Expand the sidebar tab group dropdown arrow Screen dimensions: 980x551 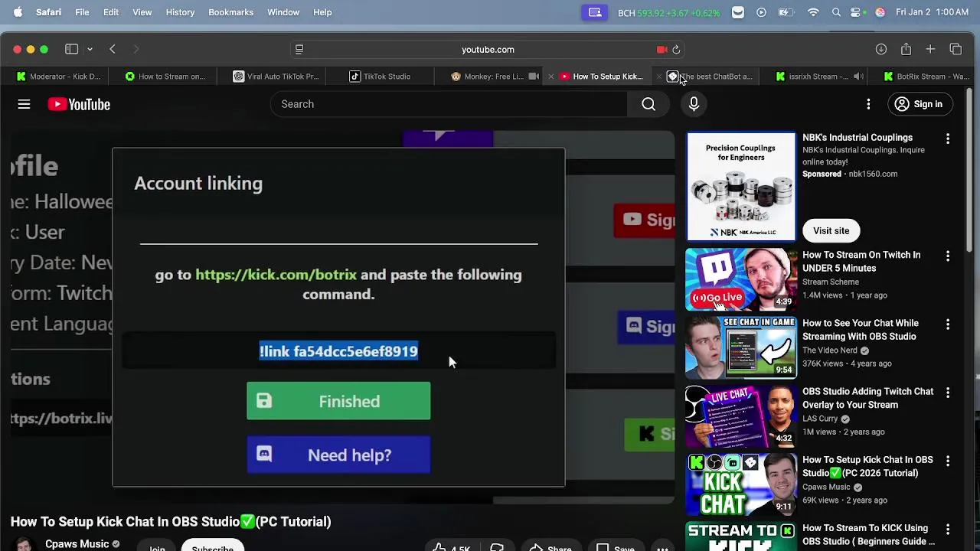[90, 49]
